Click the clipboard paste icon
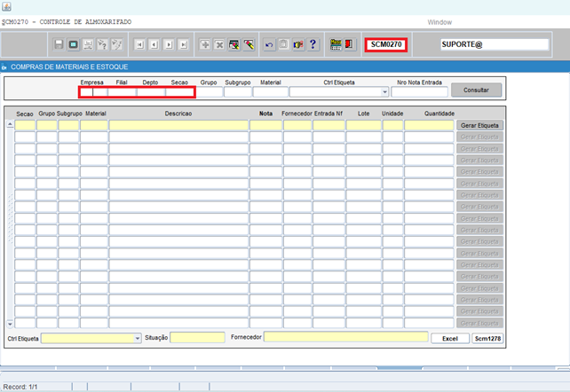This screenshot has width=570, height=392. point(283,44)
